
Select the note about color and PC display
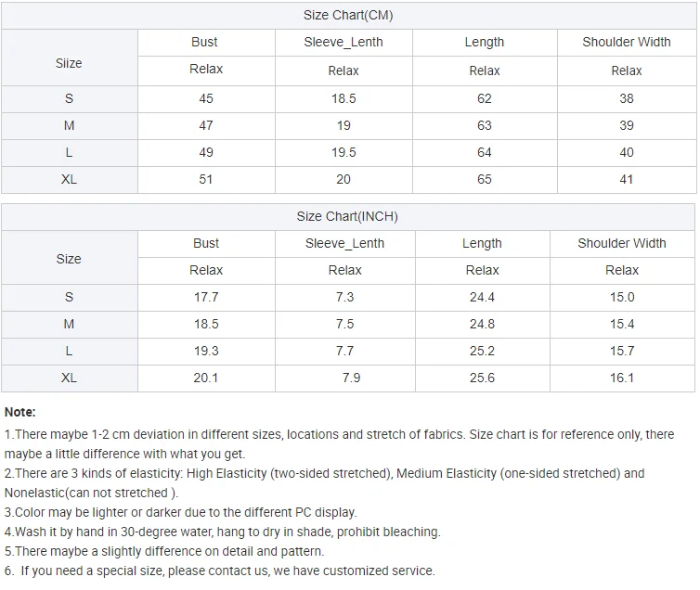click(181, 512)
